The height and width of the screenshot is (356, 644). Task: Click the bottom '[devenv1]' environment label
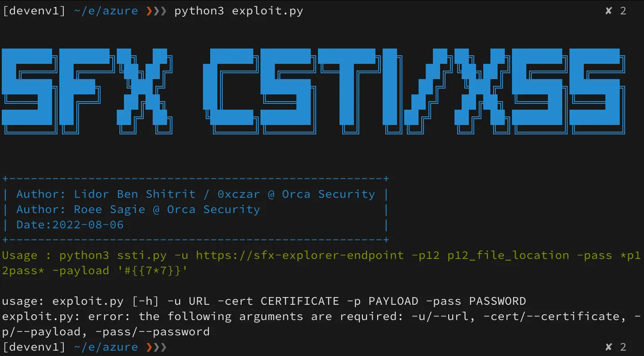tap(34, 347)
